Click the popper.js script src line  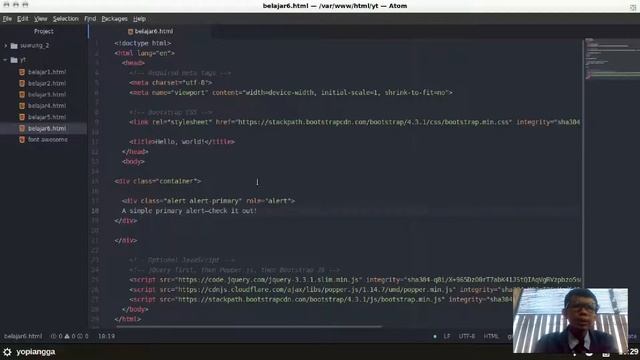[x=322, y=289]
